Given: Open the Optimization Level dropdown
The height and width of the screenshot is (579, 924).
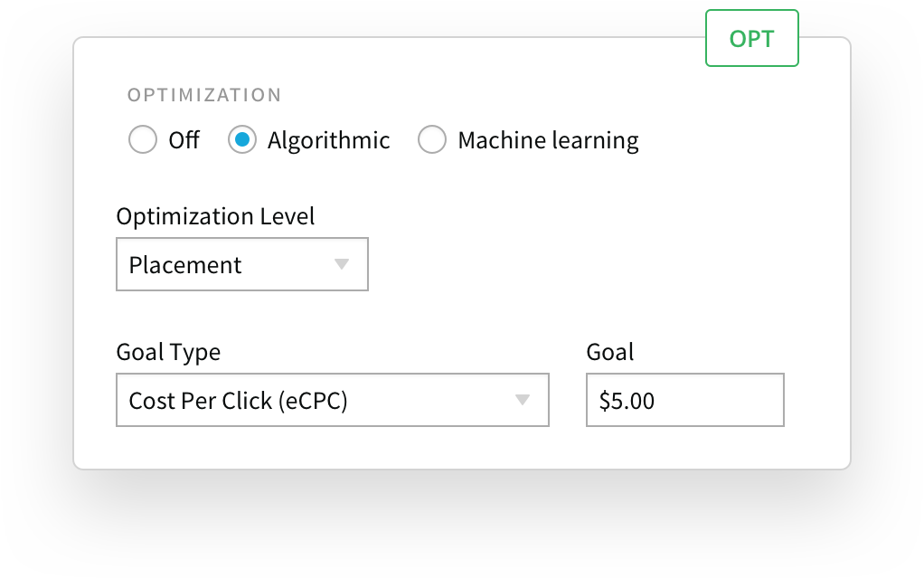Looking at the screenshot, I should pyautogui.click(x=242, y=264).
